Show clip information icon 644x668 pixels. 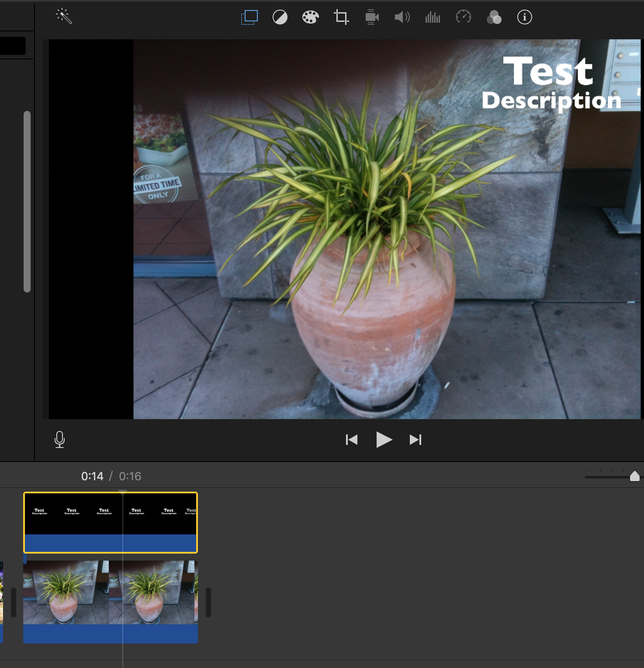tap(524, 17)
